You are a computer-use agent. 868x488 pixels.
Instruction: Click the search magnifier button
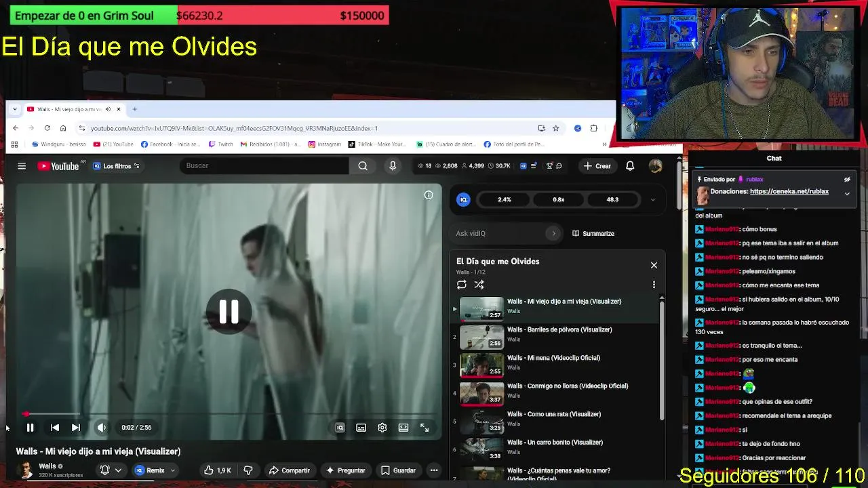coord(363,166)
